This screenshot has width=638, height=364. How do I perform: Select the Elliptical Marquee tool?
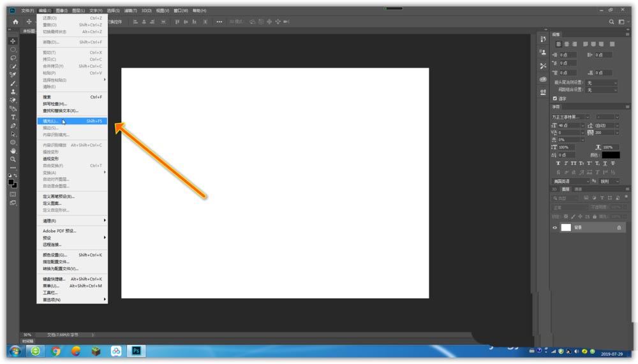click(x=13, y=50)
